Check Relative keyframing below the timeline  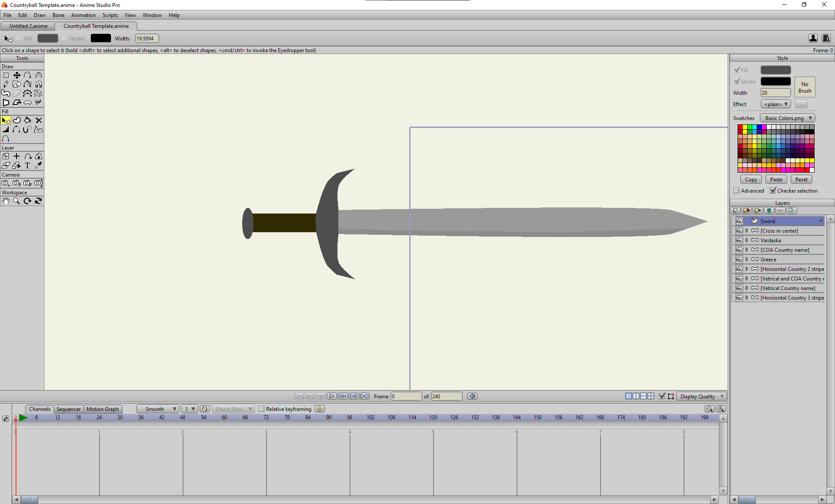pyautogui.click(x=261, y=409)
